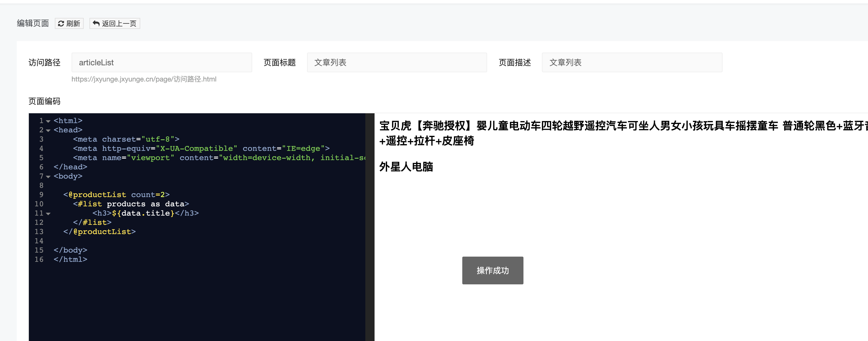The width and height of the screenshot is (868, 341).
Task: Edit the 页面标题 input field
Action: pos(397,62)
